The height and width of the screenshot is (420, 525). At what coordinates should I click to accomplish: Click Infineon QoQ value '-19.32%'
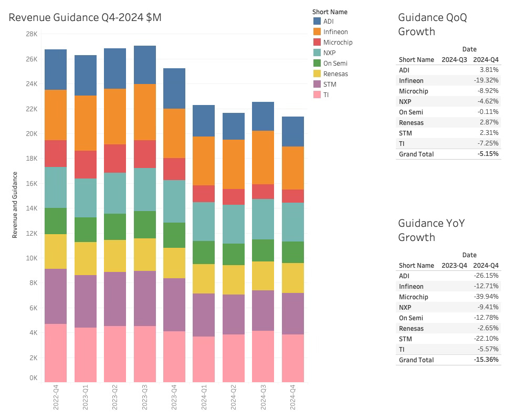486,80
